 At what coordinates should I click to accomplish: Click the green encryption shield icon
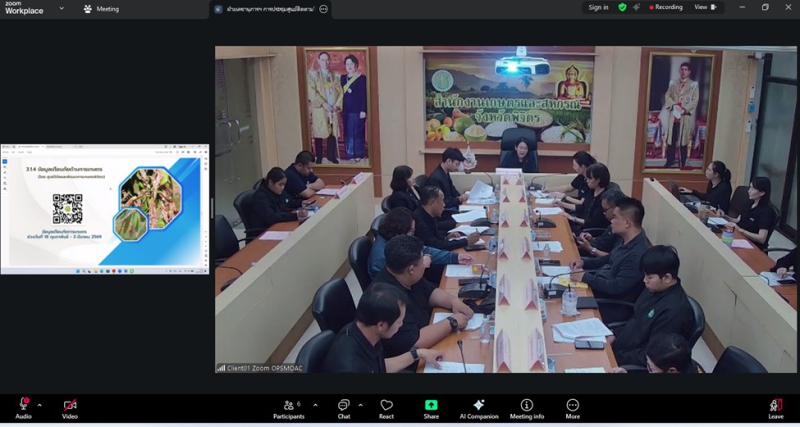point(622,7)
